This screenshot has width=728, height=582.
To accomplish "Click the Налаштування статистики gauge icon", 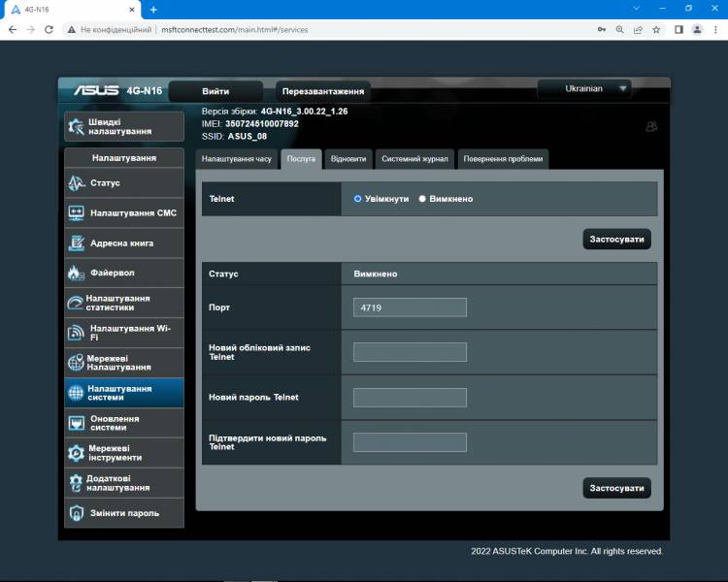I will pos(75,303).
